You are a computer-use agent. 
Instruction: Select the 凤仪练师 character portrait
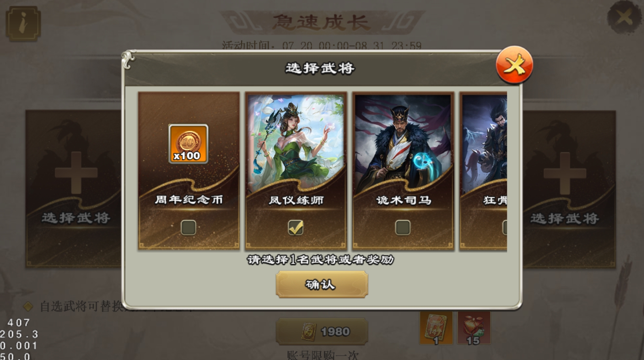(296, 143)
